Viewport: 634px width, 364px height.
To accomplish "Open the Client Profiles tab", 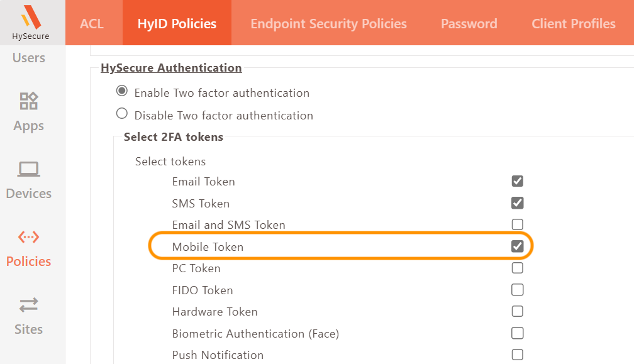I will 573,24.
